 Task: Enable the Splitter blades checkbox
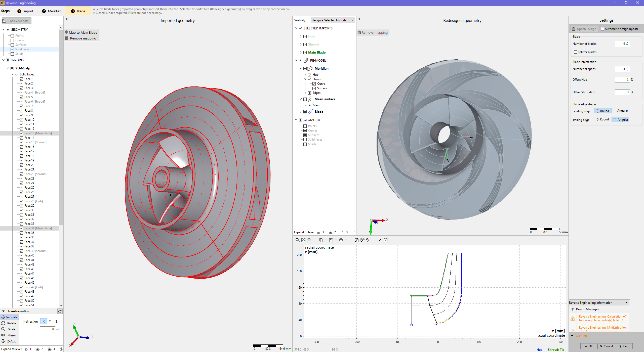[575, 52]
